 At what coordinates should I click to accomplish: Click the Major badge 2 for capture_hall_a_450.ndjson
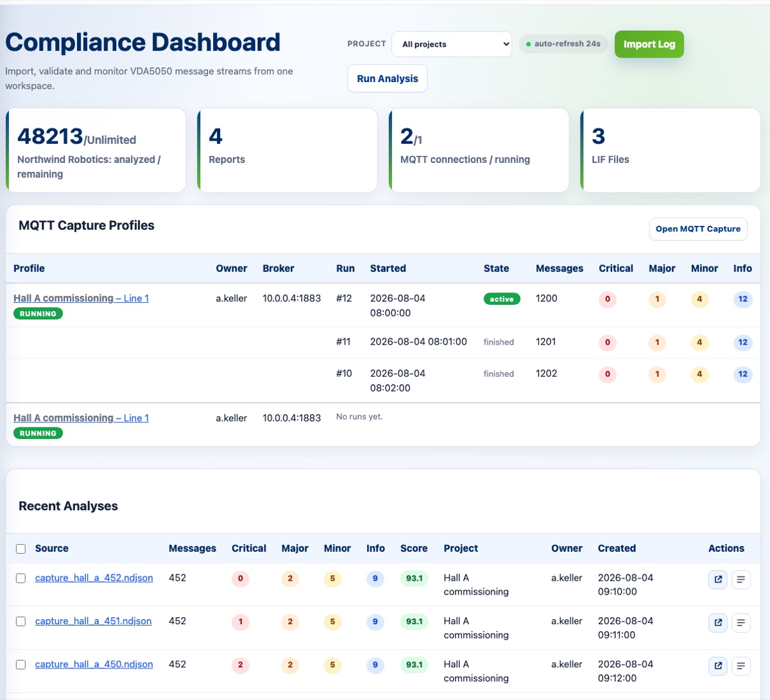coord(290,665)
